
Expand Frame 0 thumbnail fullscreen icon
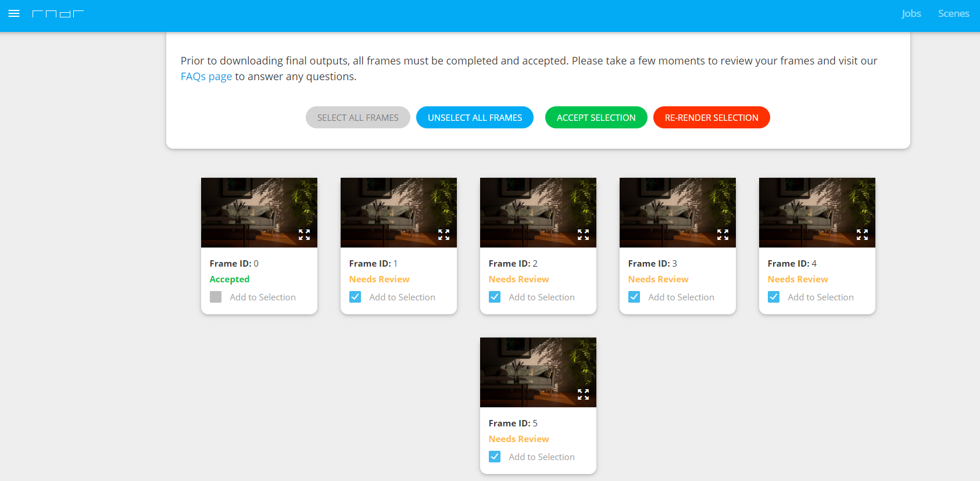point(304,235)
